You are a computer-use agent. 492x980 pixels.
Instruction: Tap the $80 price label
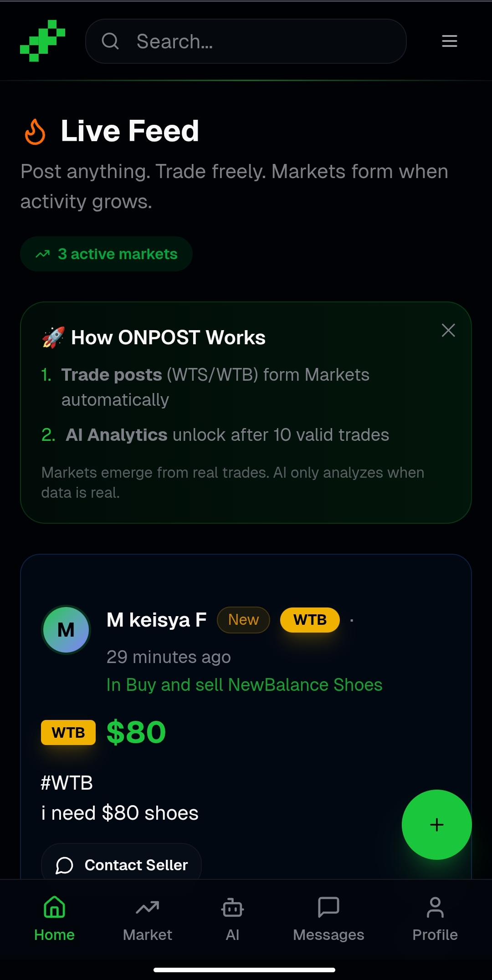136,732
